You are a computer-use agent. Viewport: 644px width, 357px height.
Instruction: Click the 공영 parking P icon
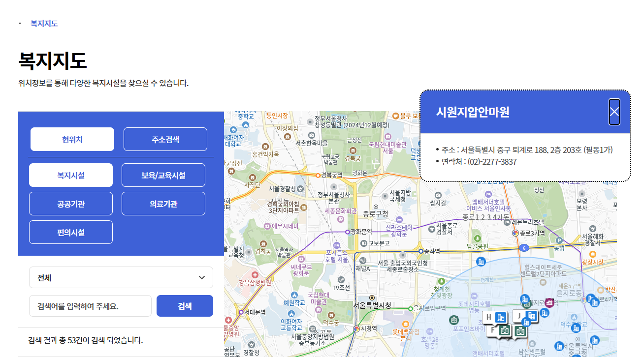tap(559, 240)
